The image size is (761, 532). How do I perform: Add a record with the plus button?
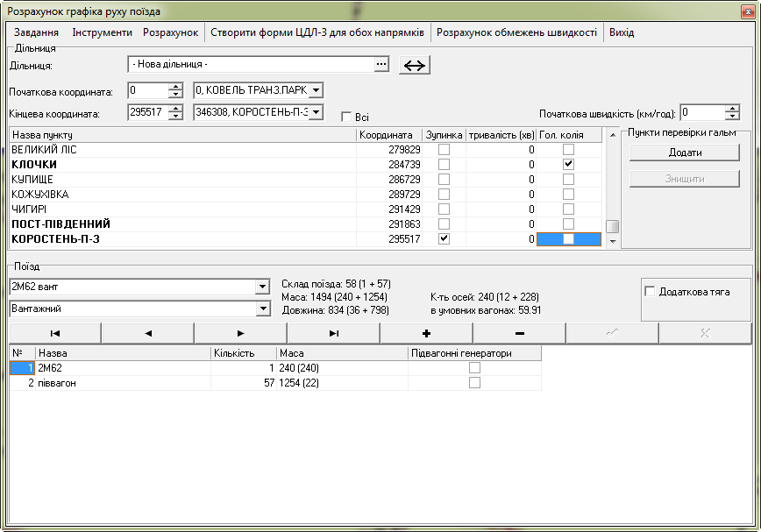pos(427,333)
